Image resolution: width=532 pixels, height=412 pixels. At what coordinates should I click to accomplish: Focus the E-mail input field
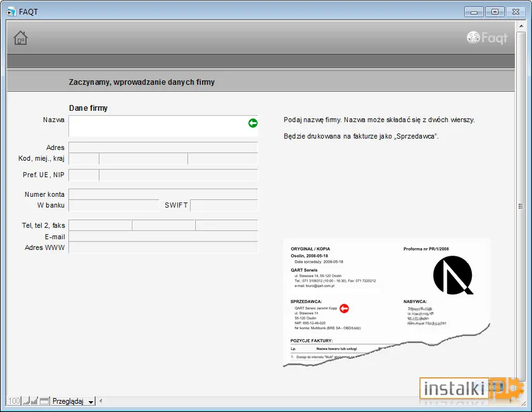[163, 236]
